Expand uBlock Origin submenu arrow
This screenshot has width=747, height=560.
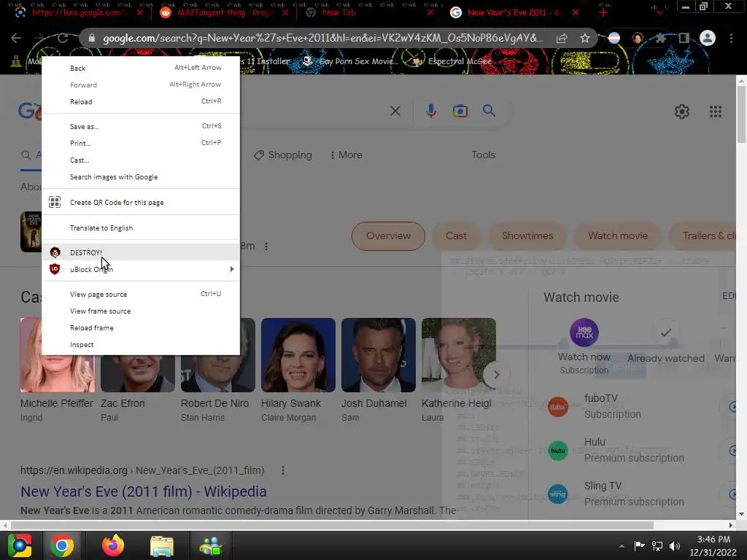(232, 269)
